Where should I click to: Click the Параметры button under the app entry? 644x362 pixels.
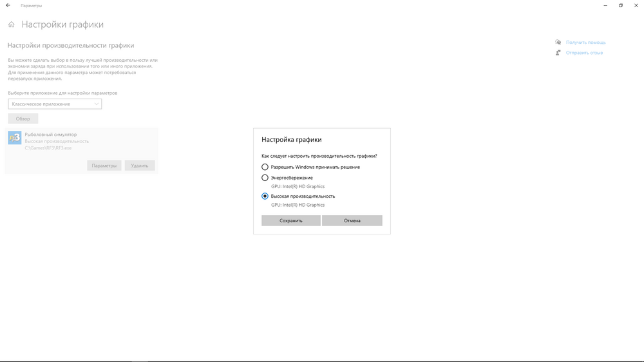pyautogui.click(x=104, y=166)
